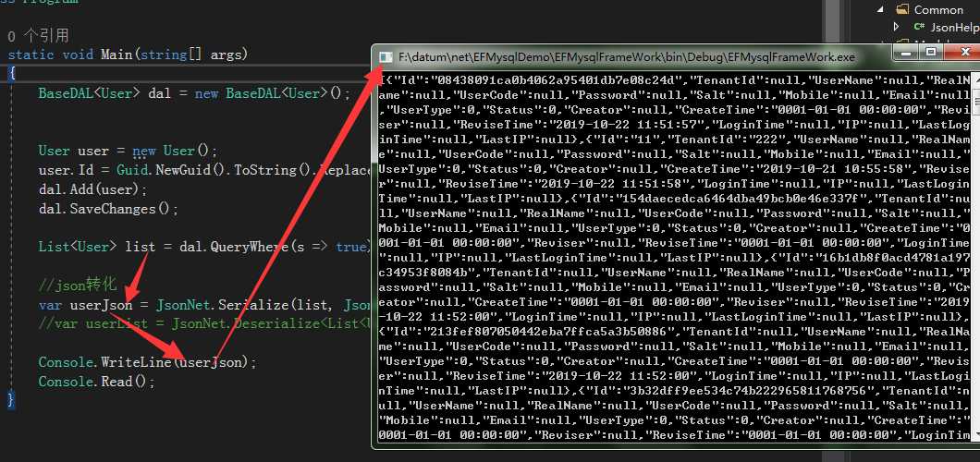Image resolution: width=980 pixels, height=462 pixels.
Task: Click the '//json转化' comment line
Action: [78, 286]
